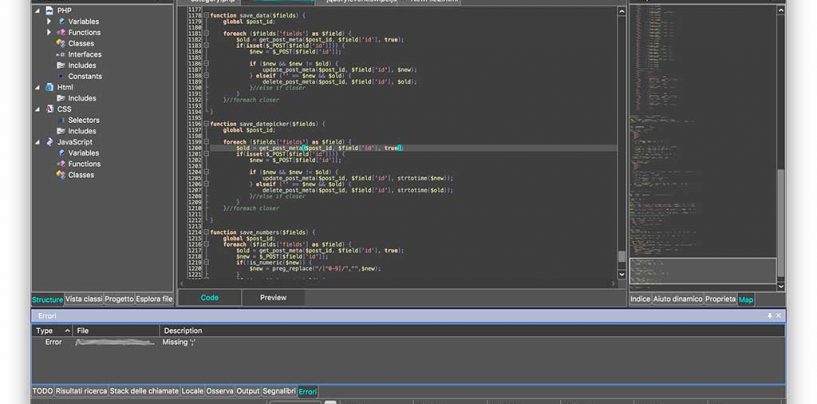
Task: Collapse the CSS tree node
Action: click(x=38, y=109)
